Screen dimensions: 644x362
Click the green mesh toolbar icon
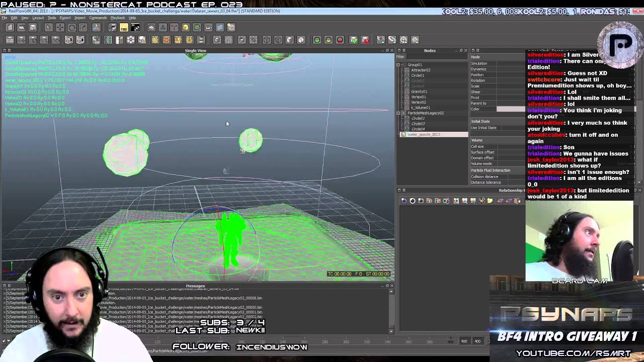[197, 28]
